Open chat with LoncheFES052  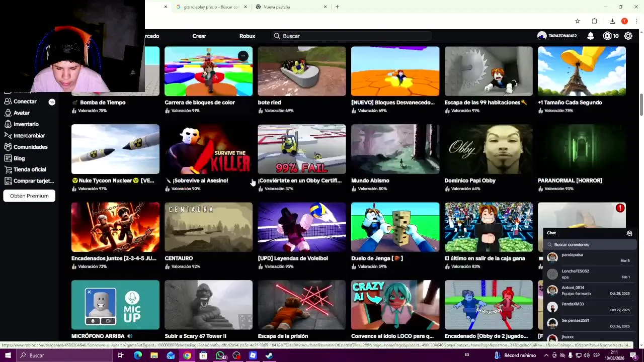[590, 274]
